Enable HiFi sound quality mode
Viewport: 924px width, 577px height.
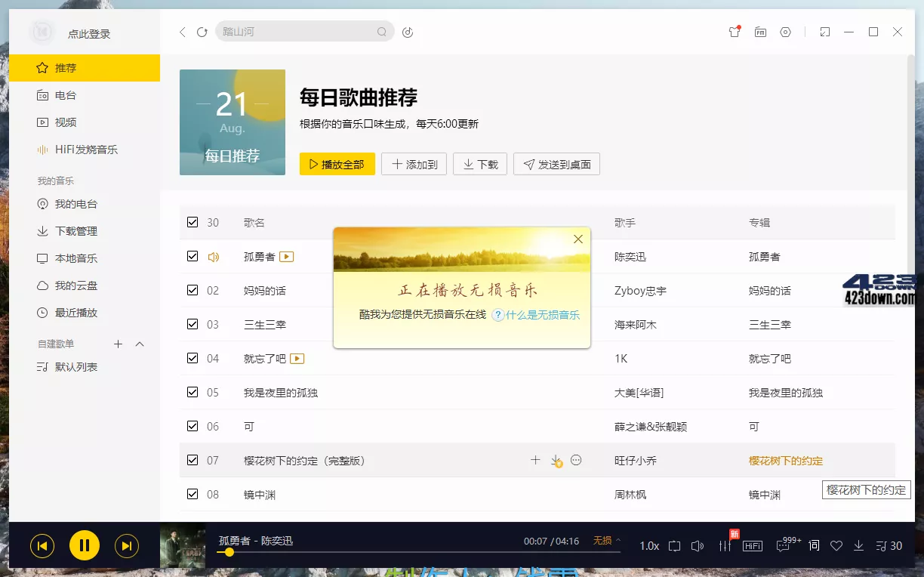[752, 545]
